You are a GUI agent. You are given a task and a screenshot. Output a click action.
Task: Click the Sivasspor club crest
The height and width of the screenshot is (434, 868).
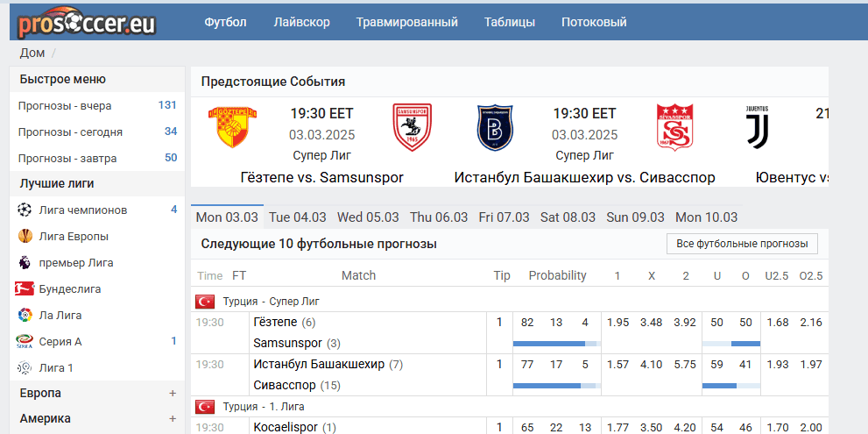coord(674,127)
